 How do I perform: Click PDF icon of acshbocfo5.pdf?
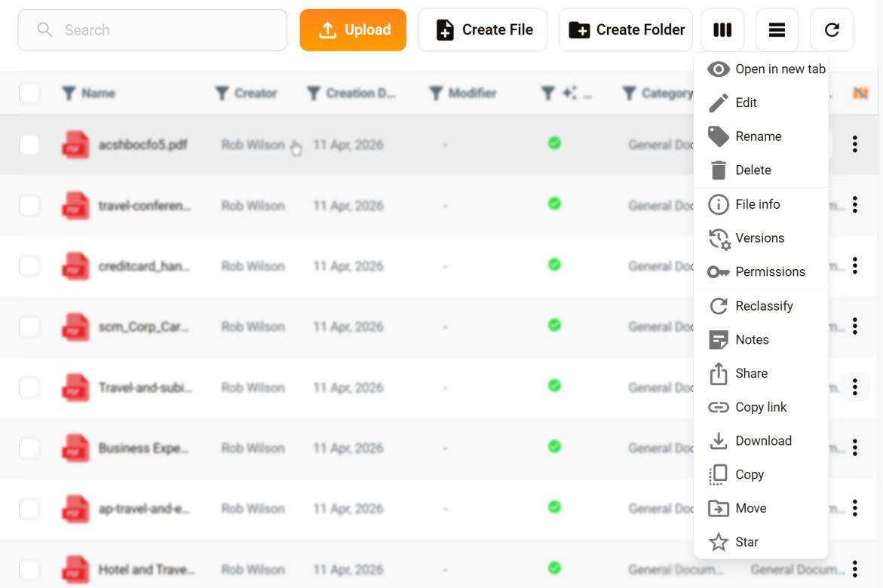[75, 145]
